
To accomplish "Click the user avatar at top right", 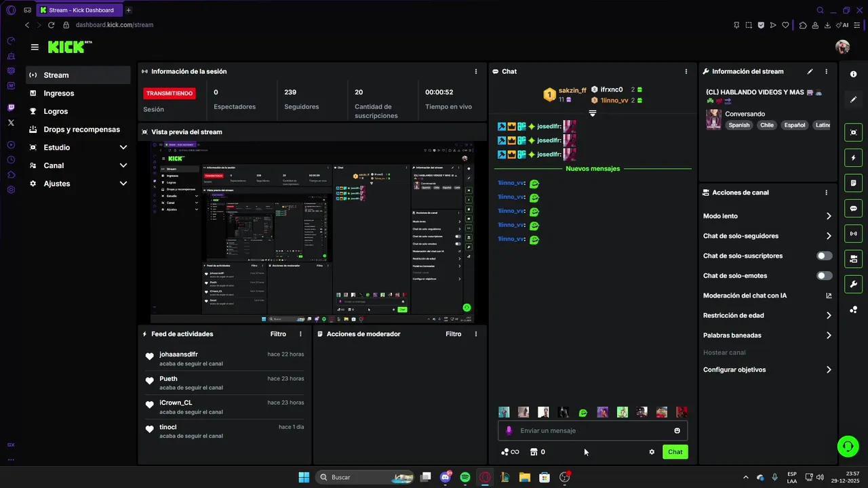I will tap(842, 47).
